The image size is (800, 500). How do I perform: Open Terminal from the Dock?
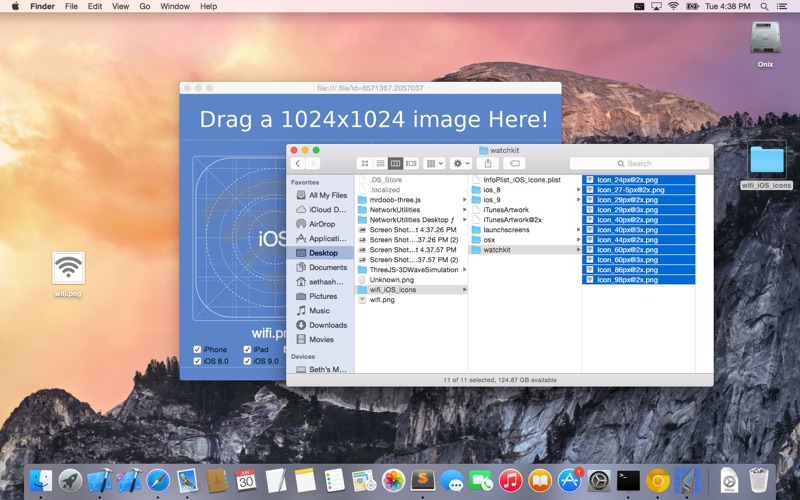(x=628, y=481)
